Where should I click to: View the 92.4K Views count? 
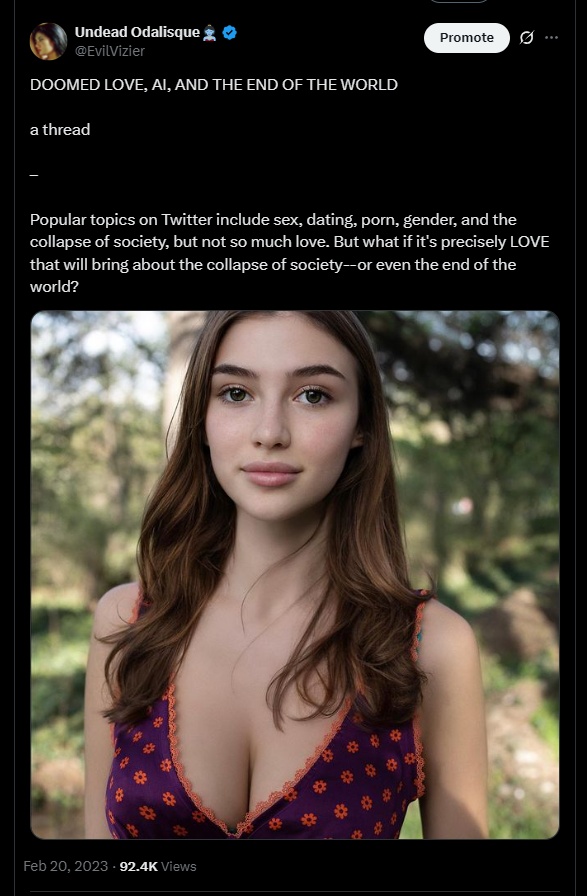click(158, 866)
